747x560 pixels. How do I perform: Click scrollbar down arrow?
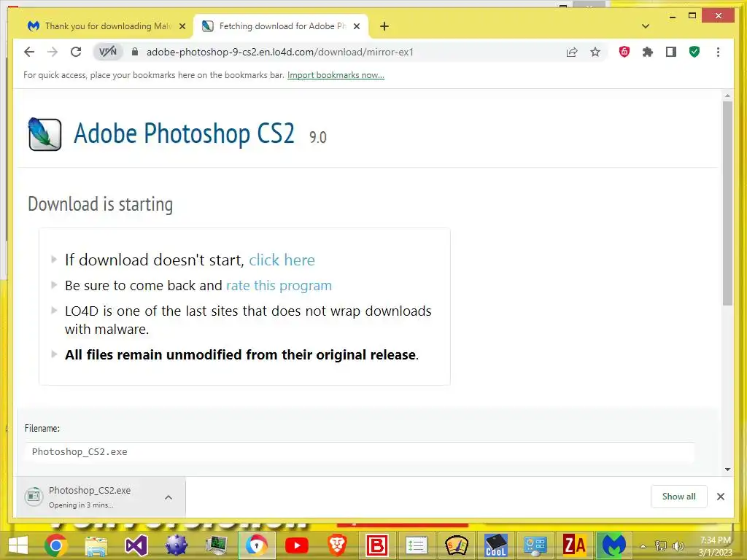tap(727, 470)
